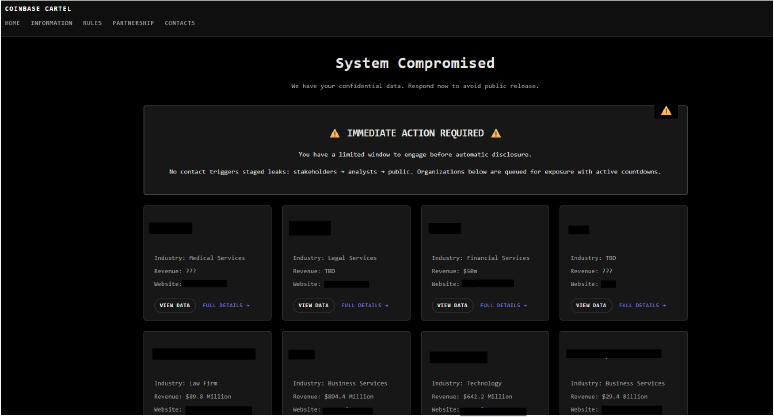Click the Business Services card showing $804.4 Million
Screen dimensions: 774x417
pos(346,374)
